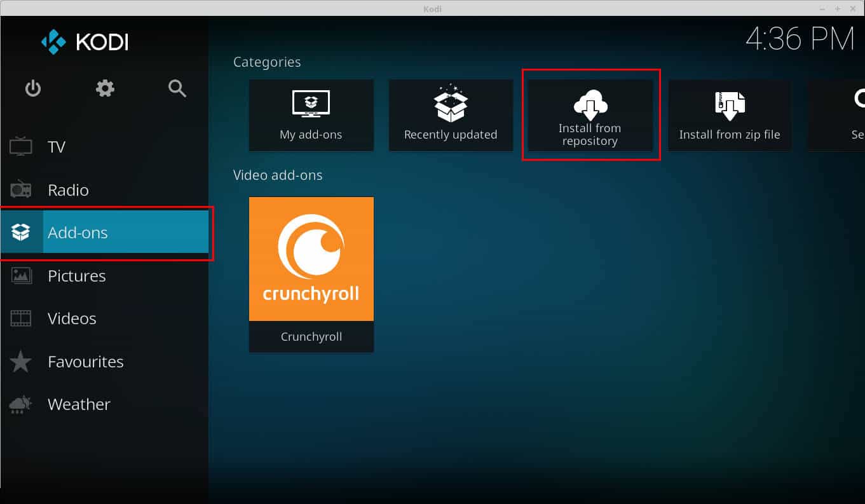Choose Install from zip file
Screen dimensions: 865x504
click(x=730, y=115)
